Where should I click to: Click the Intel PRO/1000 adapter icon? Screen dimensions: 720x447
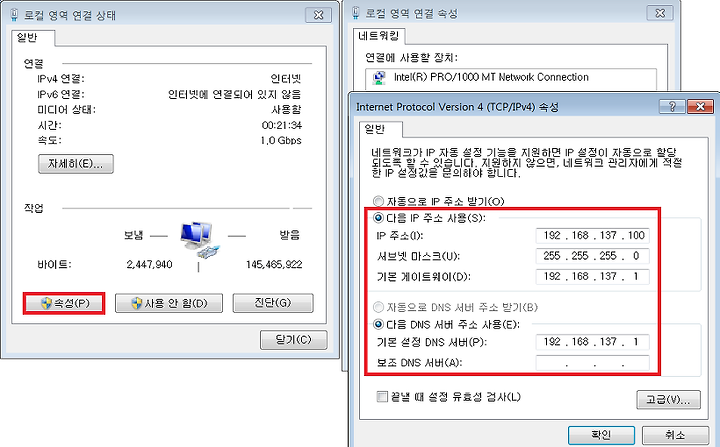point(380,78)
